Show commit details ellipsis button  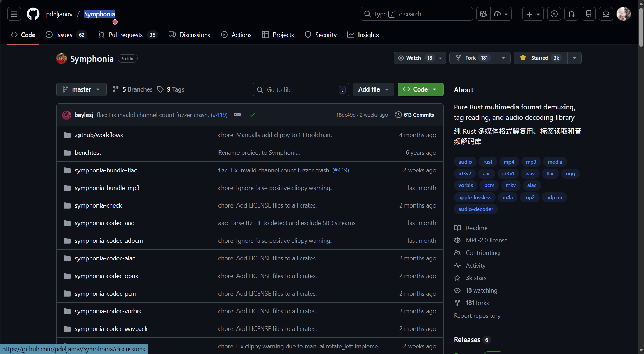[237, 115]
